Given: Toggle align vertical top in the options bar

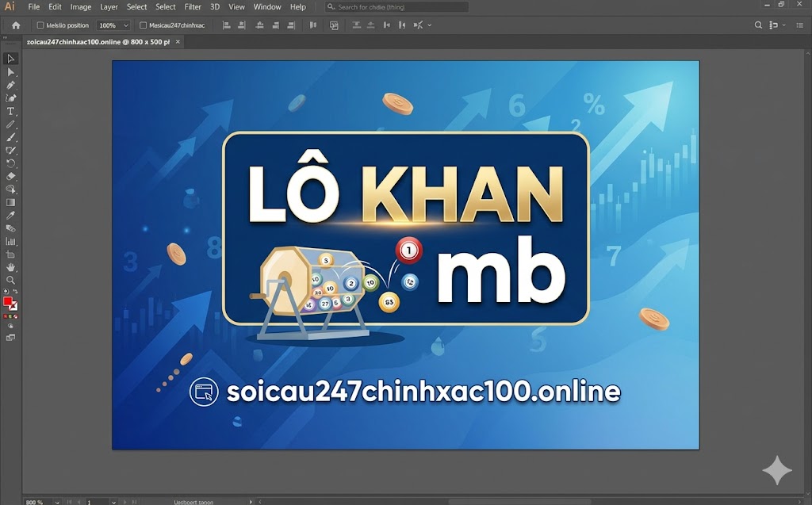Looking at the screenshot, I should coord(355,25).
